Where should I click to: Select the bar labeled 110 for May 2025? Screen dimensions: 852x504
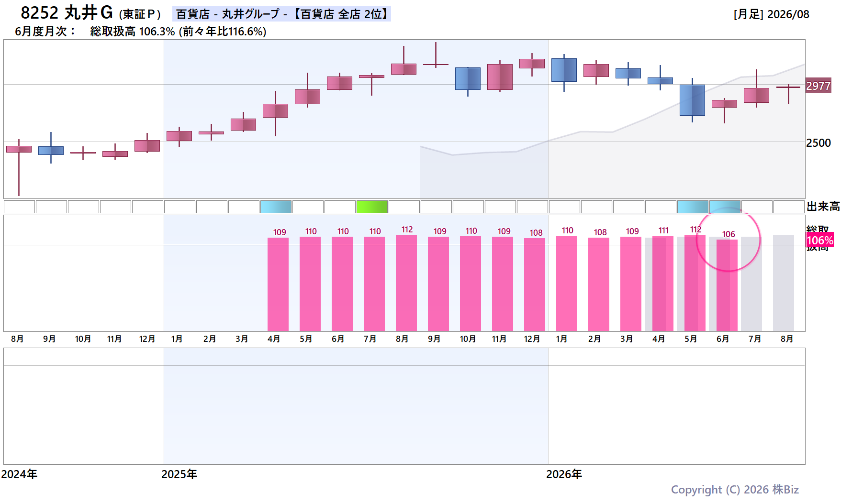tap(310, 284)
